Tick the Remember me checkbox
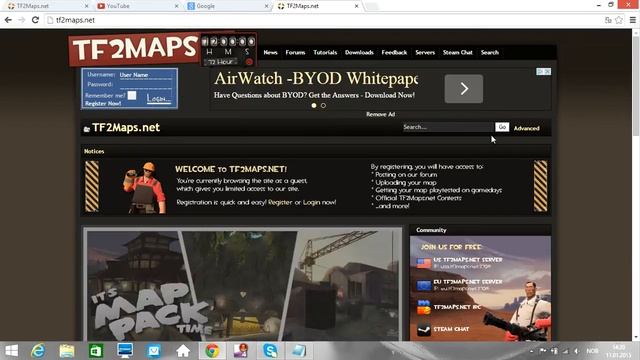The image size is (640, 360). click(132, 96)
